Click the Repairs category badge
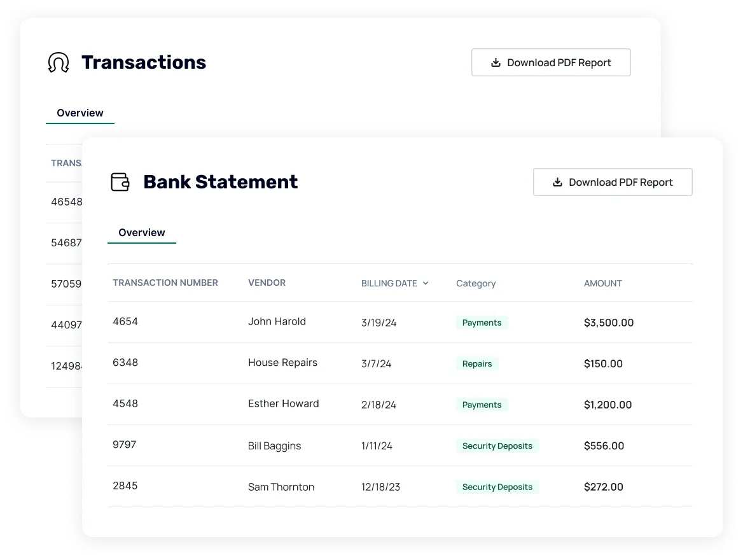Screen dimensions: 743x560 [x=477, y=363]
